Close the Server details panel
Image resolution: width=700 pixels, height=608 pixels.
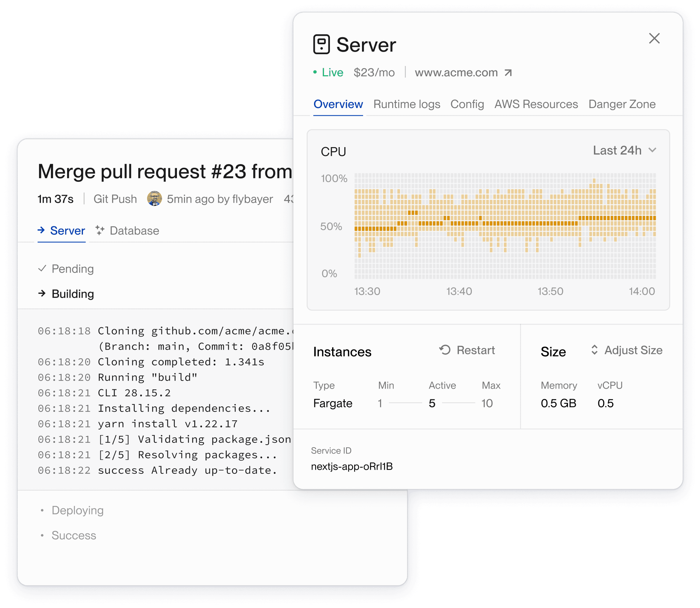click(654, 38)
